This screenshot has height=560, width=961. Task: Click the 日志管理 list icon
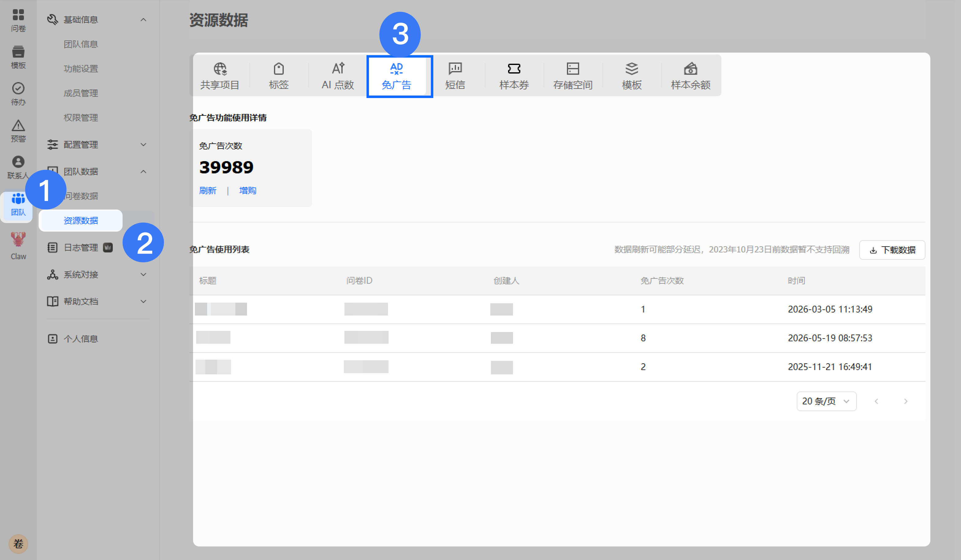click(x=52, y=248)
